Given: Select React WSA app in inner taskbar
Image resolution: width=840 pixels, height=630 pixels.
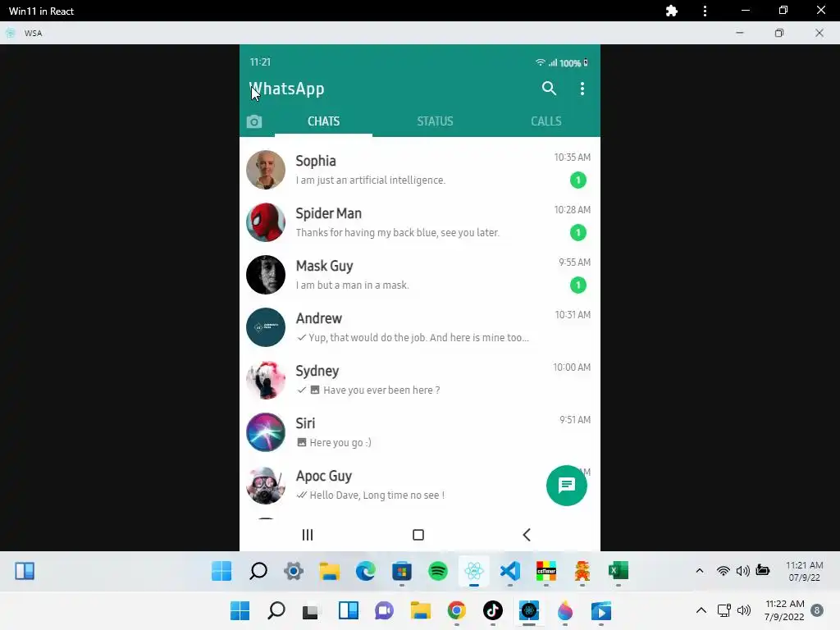Looking at the screenshot, I should pyautogui.click(x=474, y=571).
